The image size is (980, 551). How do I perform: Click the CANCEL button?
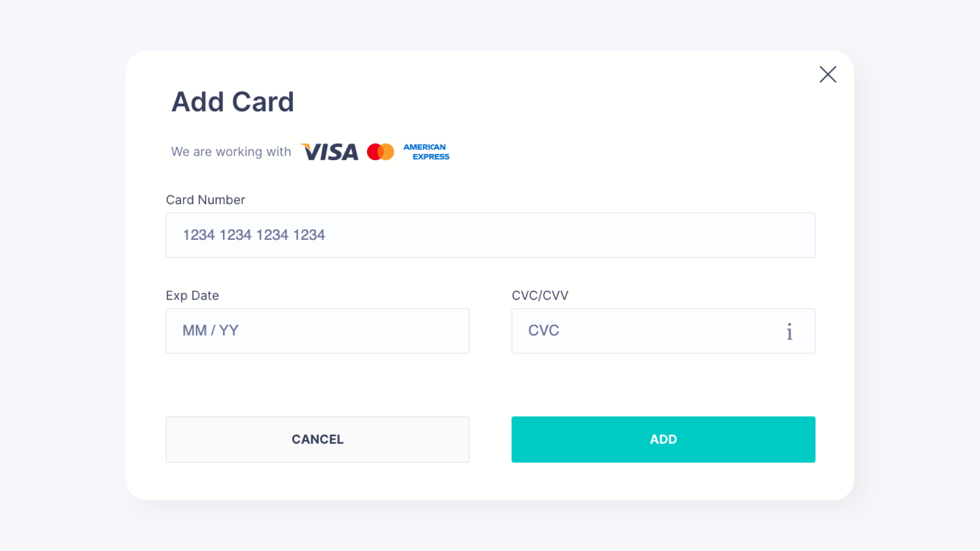tap(317, 439)
